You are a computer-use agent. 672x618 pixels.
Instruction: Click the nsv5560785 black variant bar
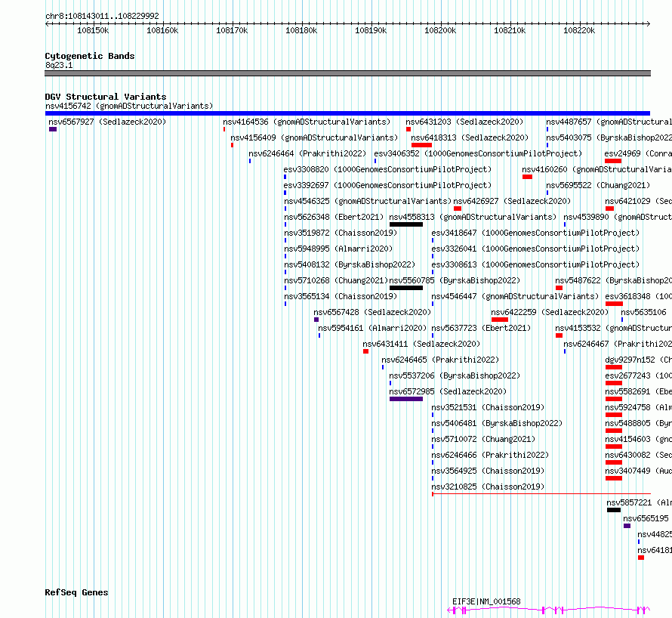(x=406, y=288)
